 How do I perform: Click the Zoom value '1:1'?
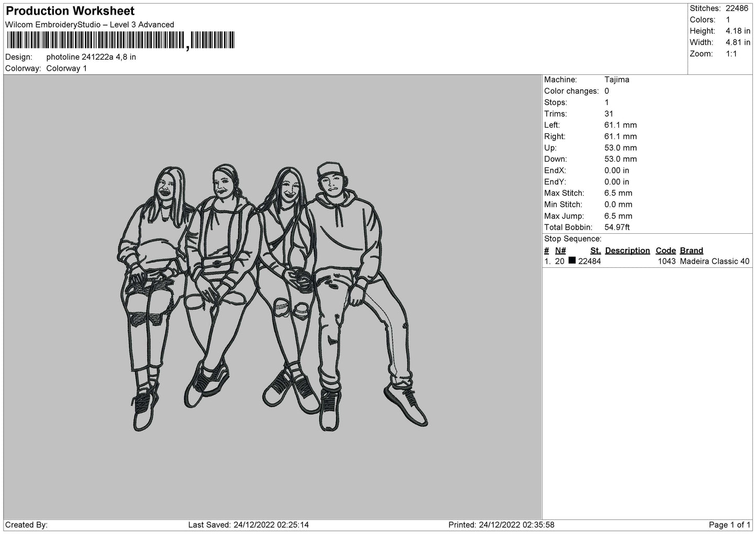tap(731, 54)
